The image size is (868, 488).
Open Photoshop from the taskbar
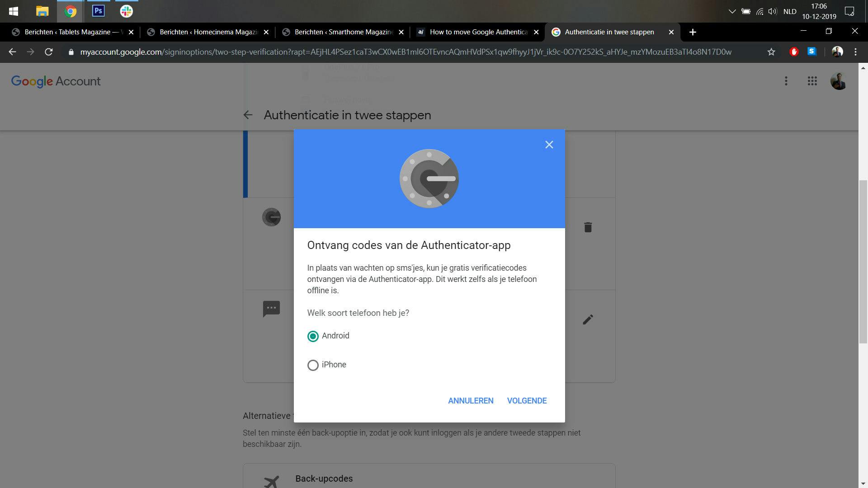(98, 11)
